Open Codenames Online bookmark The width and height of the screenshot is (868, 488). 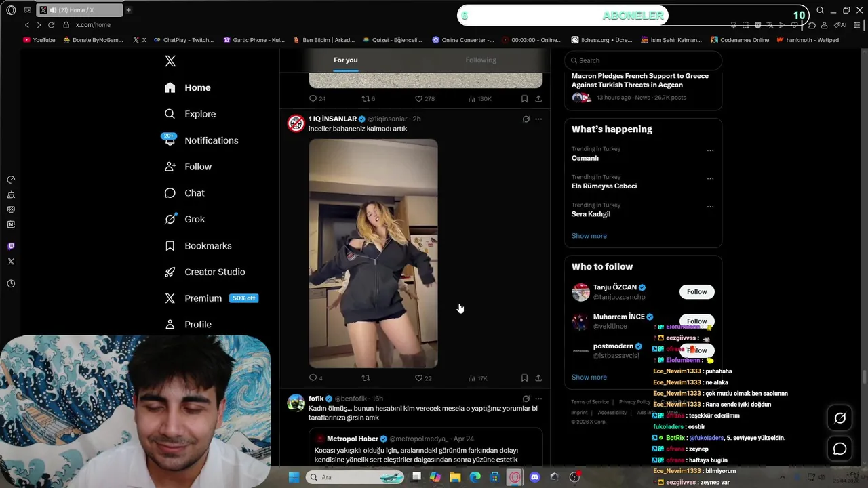click(739, 40)
